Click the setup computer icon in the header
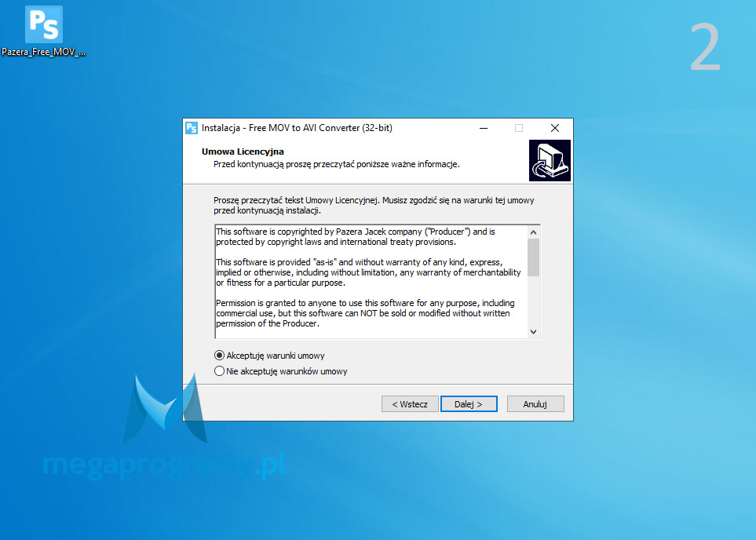The image size is (756, 540). [x=550, y=161]
